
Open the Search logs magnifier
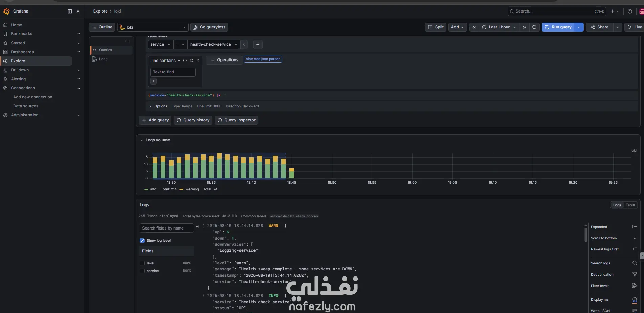point(635,263)
